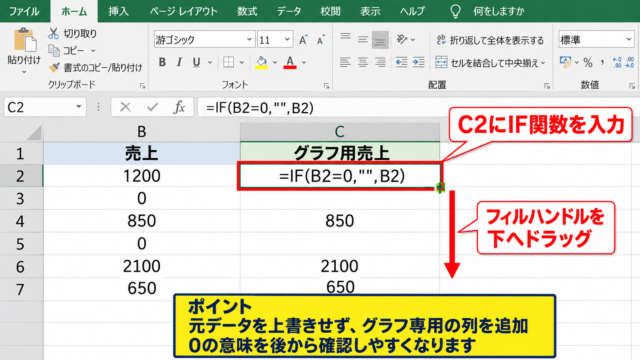The height and width of the screenshot is (360, 640).
Task: Apply cell borders icon
Action: [x=229, y=62]
